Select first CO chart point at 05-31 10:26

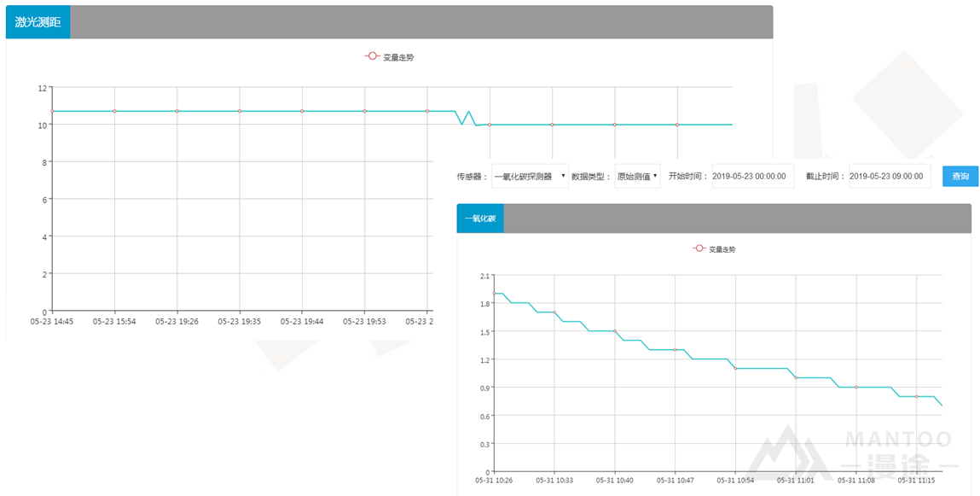point(494,293)
